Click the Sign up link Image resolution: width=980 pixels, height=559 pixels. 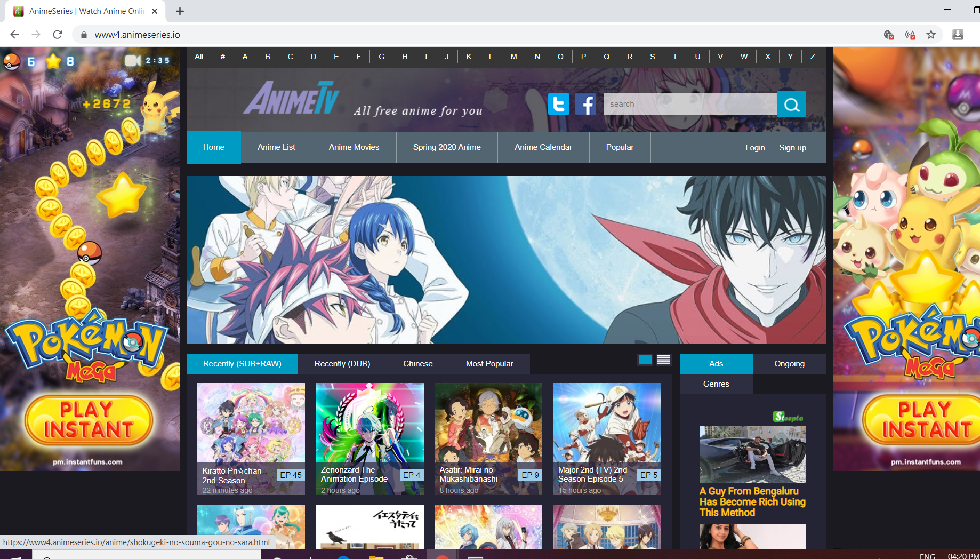coord(792,148)
